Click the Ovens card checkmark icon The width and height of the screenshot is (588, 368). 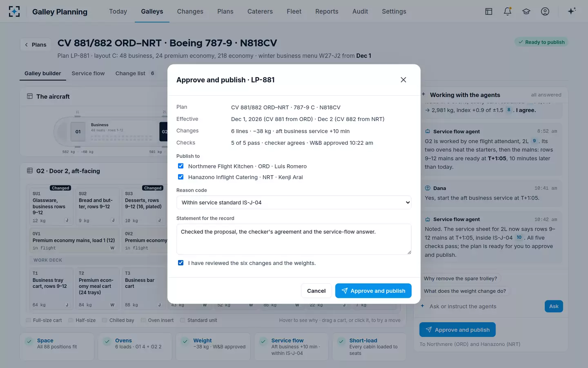click(x=107, y=341)
